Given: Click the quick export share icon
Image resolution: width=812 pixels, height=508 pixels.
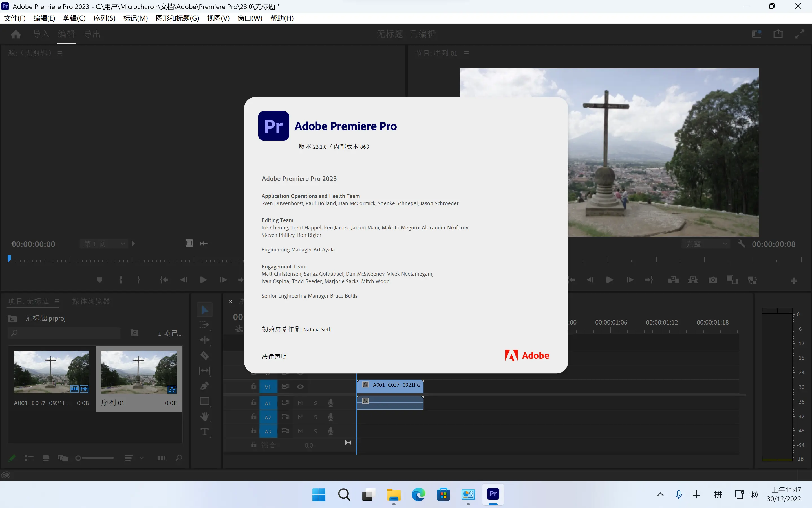Looking at the screenshot, I should click(778, 34).
